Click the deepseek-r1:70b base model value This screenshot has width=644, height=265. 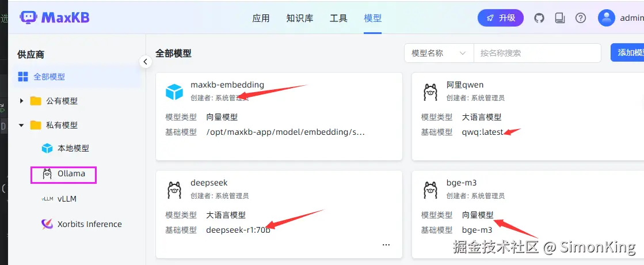pos(238,230)
